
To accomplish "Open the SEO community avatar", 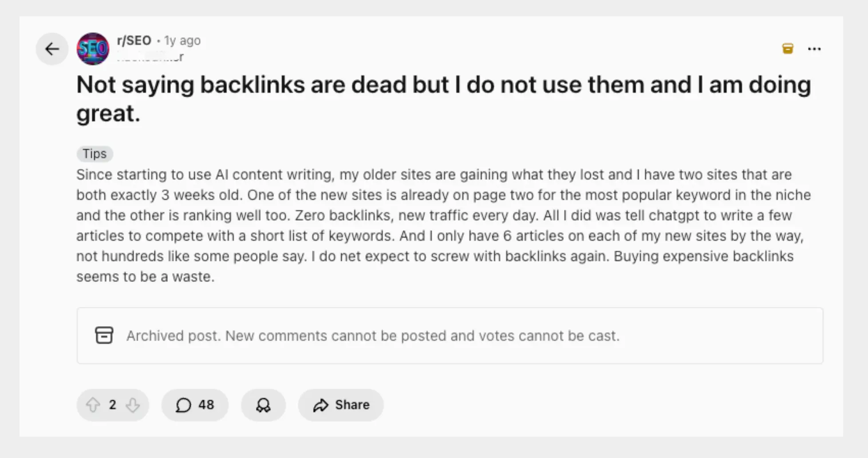I will click(x=93, y=49).
